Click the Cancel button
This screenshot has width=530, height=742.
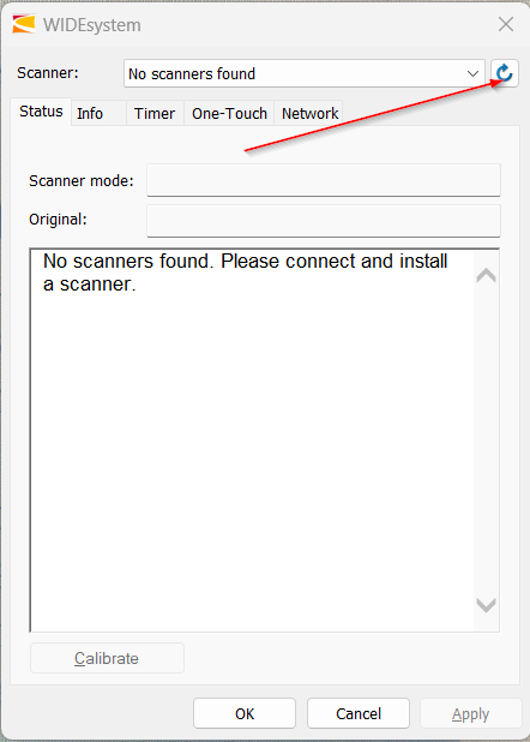pyautogui.click(x=358, y=714)
